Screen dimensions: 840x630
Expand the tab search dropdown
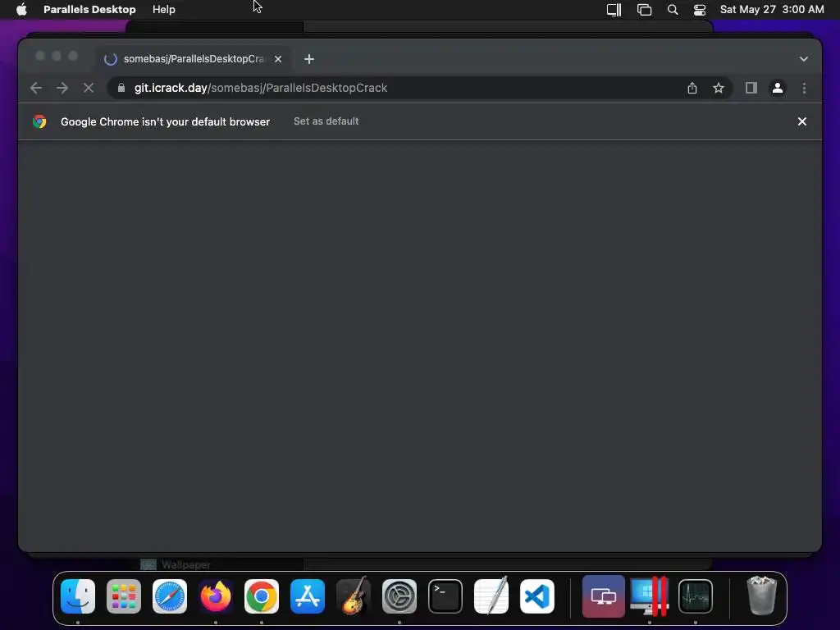pos(804,59)
